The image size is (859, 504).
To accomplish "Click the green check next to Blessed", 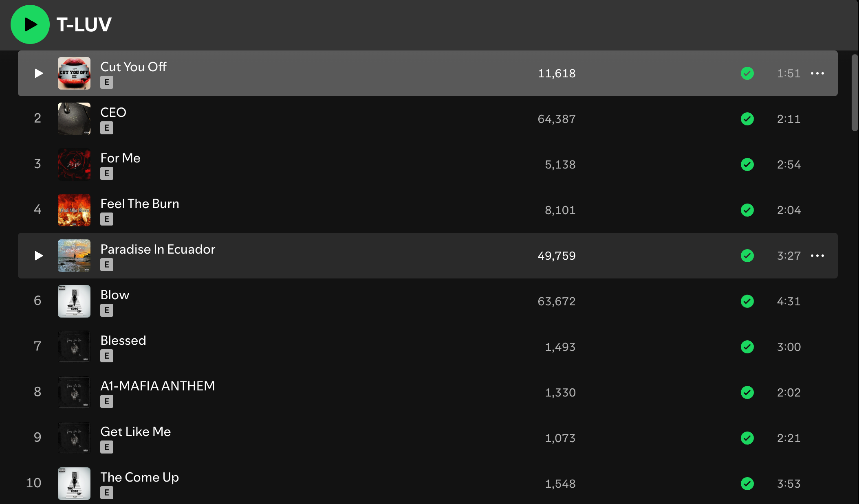I will tap(747, 347).
